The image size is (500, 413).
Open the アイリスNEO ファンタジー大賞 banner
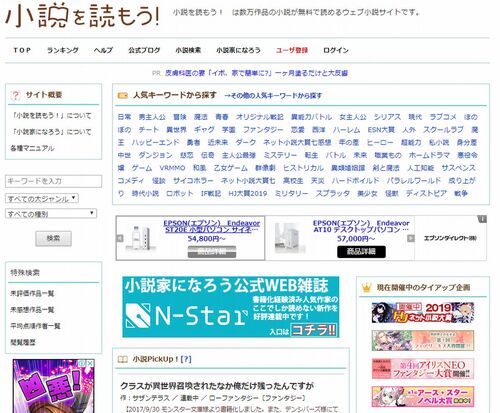pyautogui.click(x=423, y=369)
